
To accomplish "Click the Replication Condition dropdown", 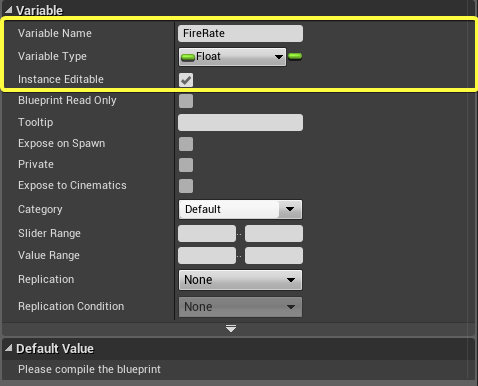I will click(240, 307).
